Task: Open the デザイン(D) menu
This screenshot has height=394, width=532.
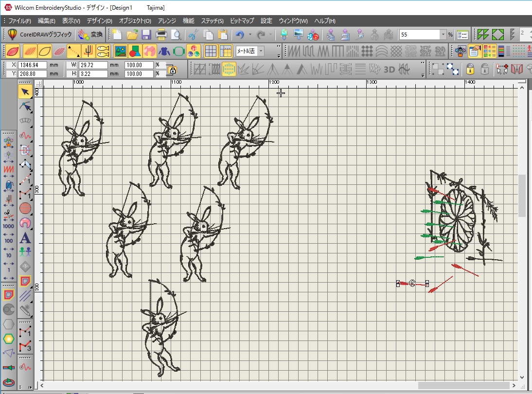Action: click(x=99, y=21)
